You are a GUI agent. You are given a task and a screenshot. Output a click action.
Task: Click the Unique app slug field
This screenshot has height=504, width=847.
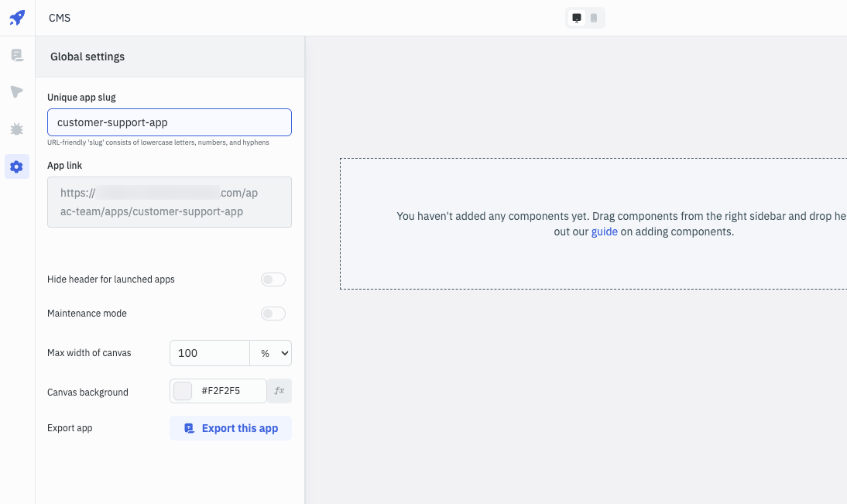point(169,122)
